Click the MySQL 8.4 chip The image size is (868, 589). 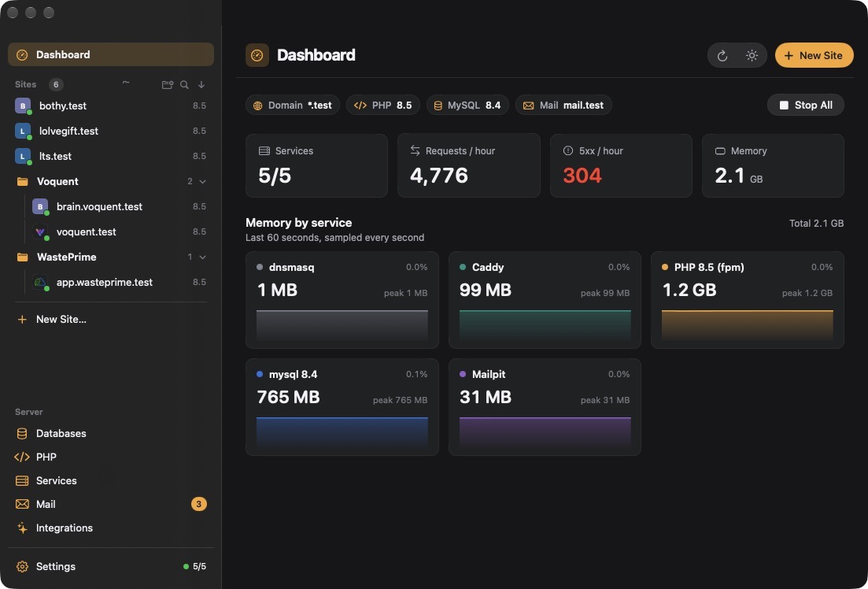pyautogui.click(x=467, y=106)
